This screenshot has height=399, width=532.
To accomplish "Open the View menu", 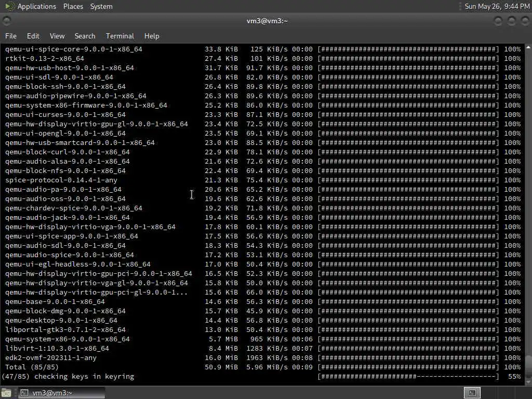I will 57,36.
